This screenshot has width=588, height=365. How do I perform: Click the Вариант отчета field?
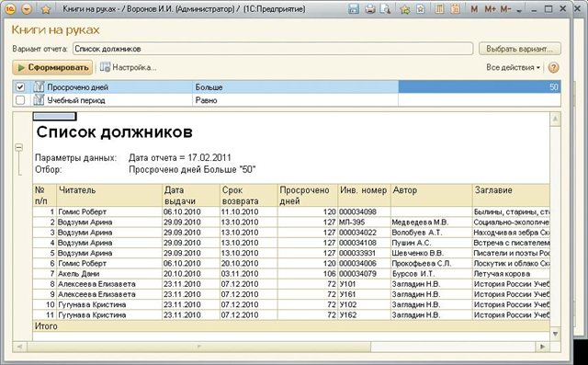pyautogui.click(x=273, y=49)
